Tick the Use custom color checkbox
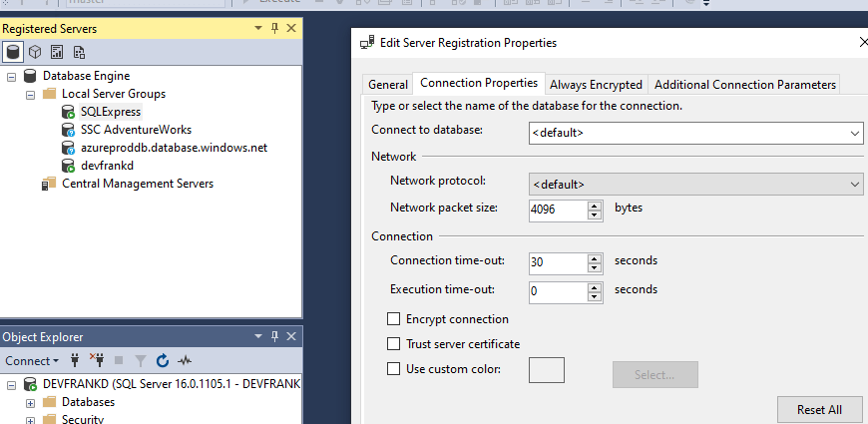 [393, 369]
